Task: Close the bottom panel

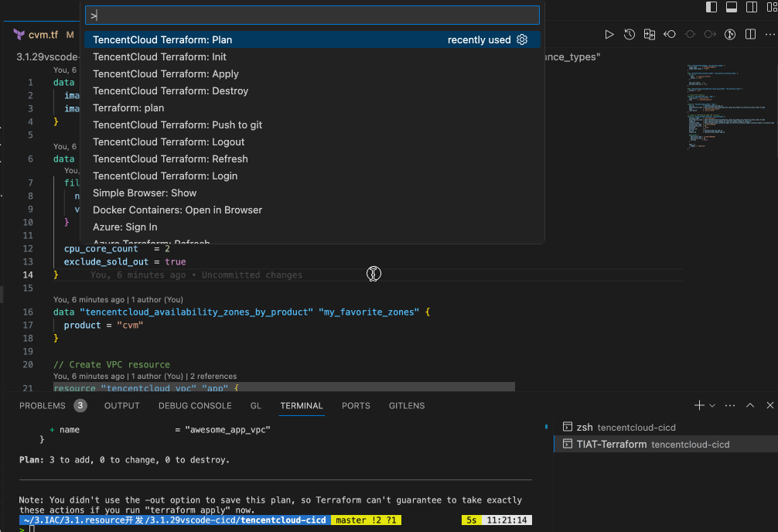Action: [770, 405]
